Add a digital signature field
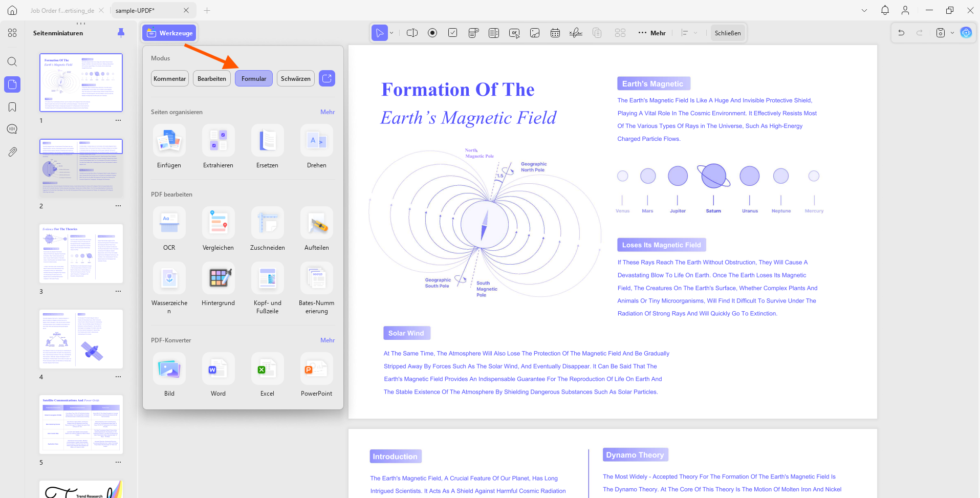 click(x=576, y=33)
